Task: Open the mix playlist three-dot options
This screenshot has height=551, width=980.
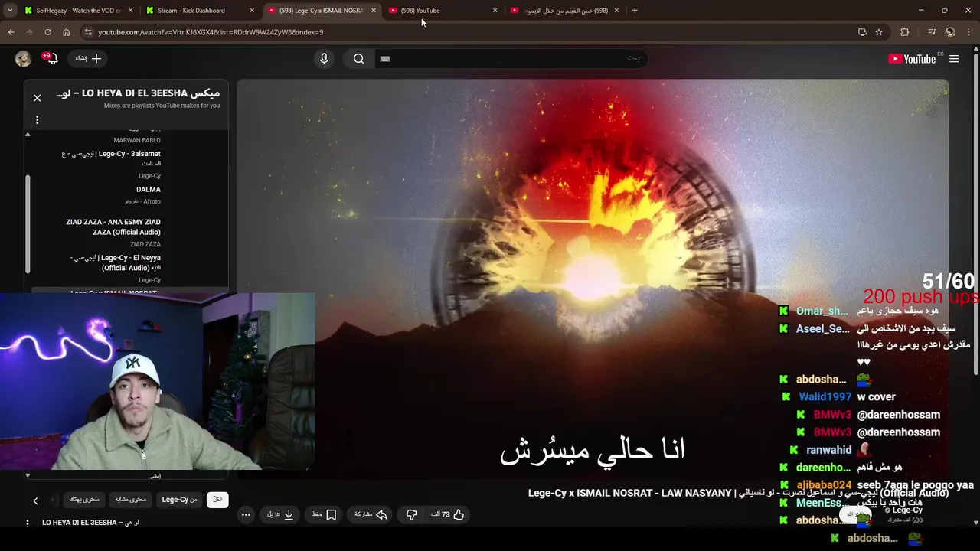Action: click(37, 120)
